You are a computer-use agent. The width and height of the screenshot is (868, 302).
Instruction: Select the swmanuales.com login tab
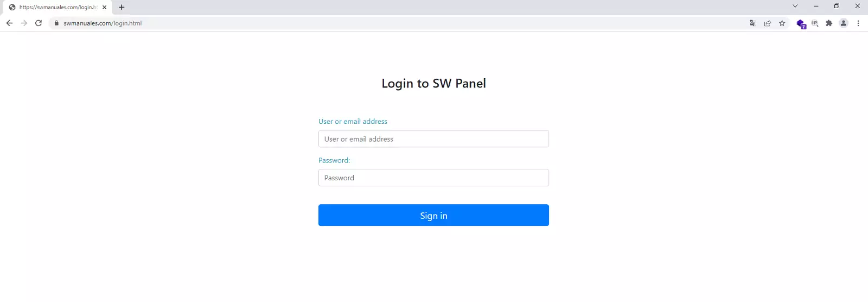coord(57,7)
